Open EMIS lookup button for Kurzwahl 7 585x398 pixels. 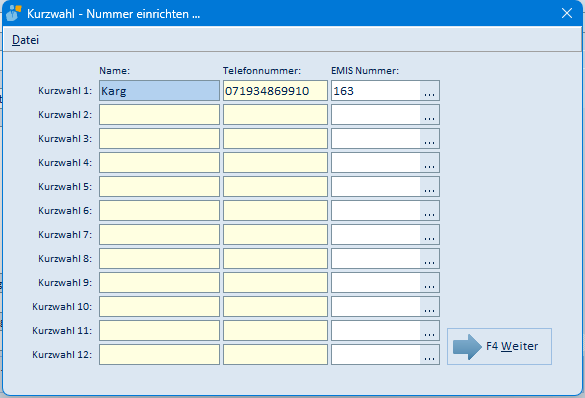click(x=429, y=235)
